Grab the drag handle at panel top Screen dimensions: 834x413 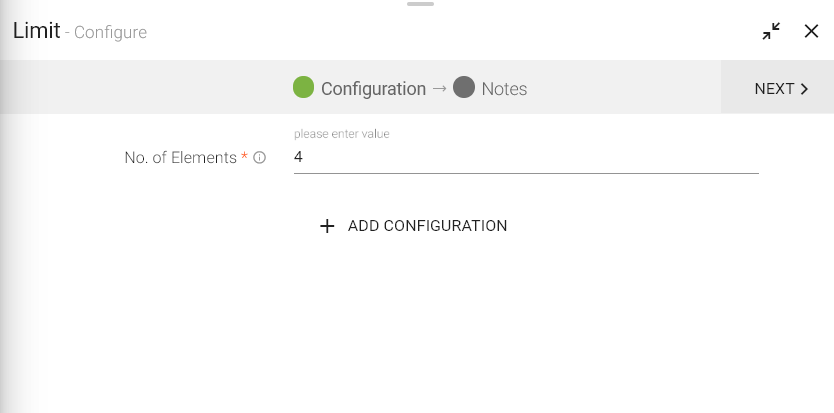421,4
